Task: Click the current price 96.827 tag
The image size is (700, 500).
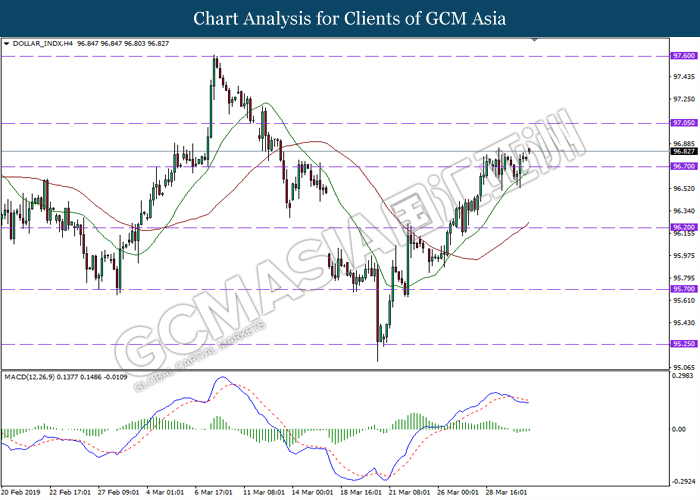Action: tap(684, 151)
